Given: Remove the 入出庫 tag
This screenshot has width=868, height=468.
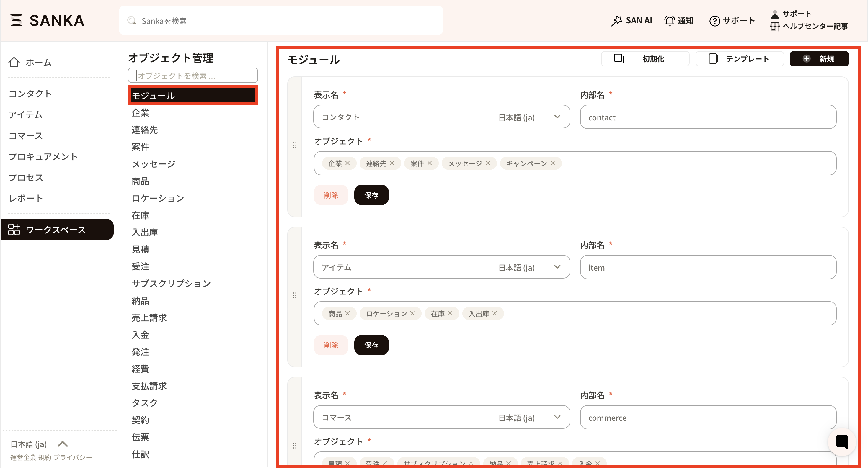Looking at the screenshot, I should (495, 313).
